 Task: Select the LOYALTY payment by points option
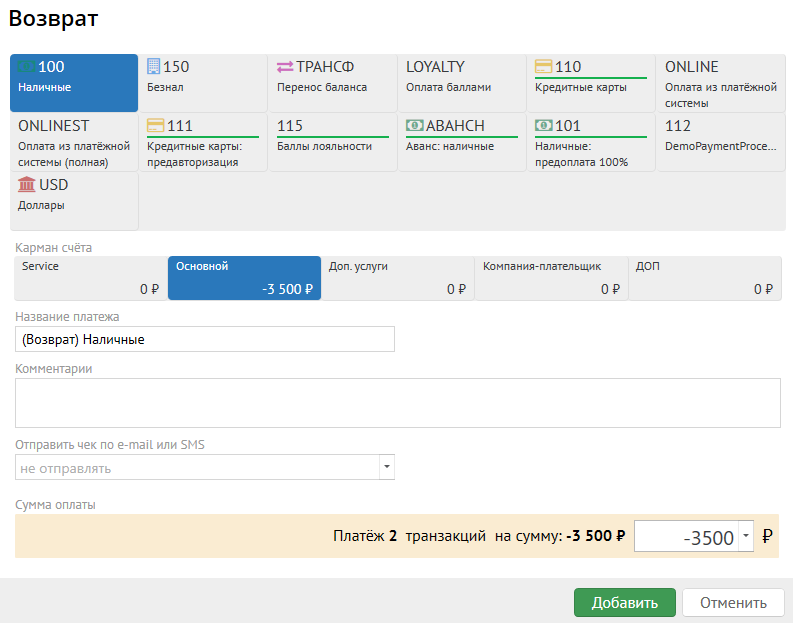pos(461,77)
